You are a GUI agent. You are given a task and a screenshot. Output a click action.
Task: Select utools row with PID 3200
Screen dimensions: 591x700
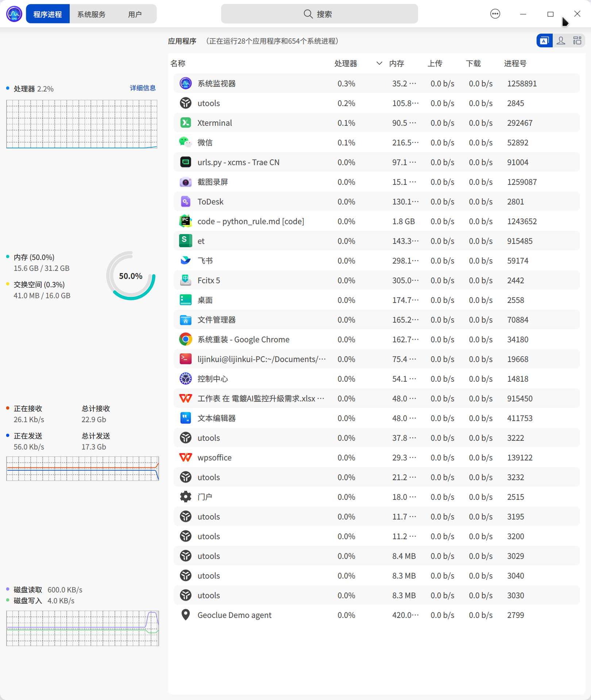[376, 536]
